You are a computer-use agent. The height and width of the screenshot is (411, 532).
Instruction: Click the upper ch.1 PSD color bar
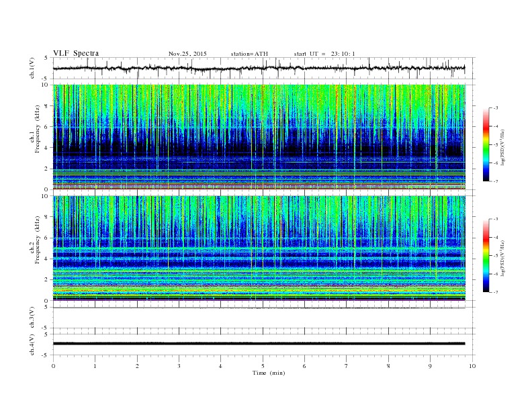pos(486,144)
